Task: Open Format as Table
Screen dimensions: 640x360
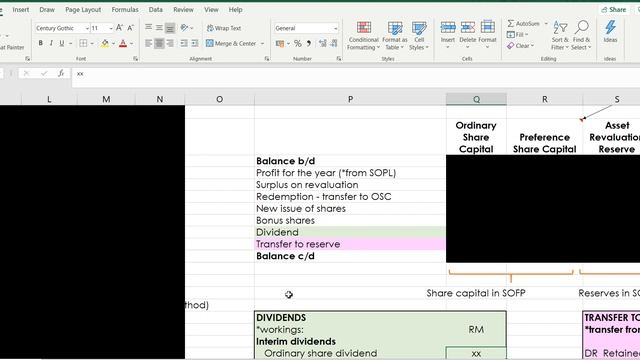Action: (395, 36)
